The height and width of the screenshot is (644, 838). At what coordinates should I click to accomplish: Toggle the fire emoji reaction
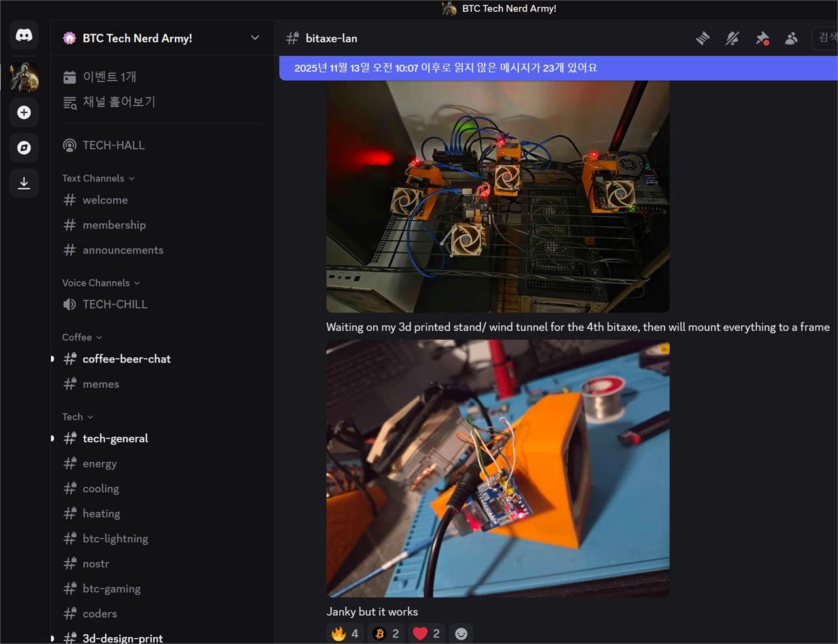[345, 634]
